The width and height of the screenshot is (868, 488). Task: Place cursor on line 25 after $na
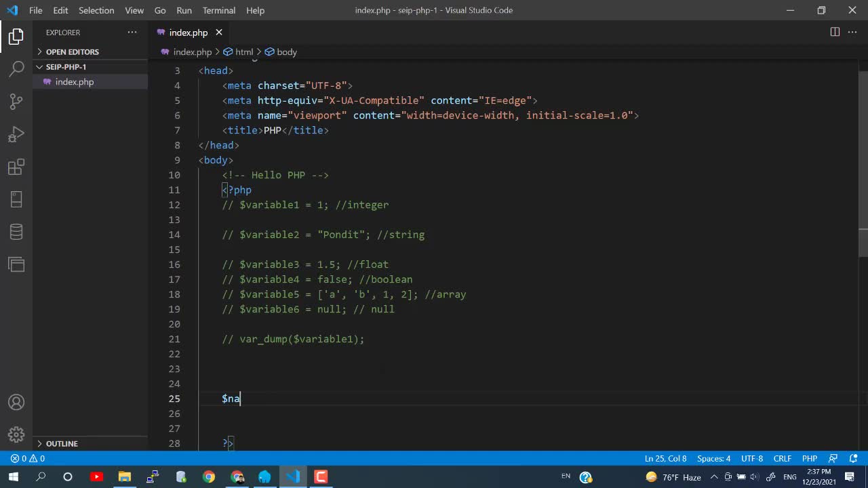pos(241,399)
